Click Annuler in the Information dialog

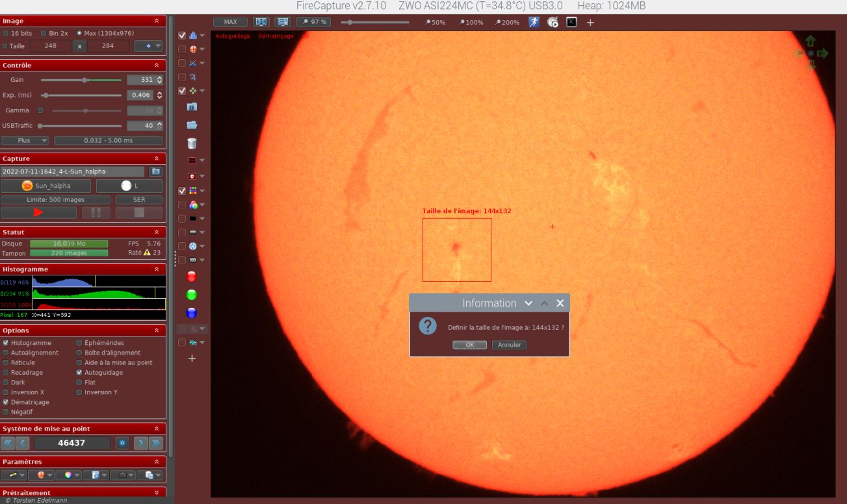509,345
